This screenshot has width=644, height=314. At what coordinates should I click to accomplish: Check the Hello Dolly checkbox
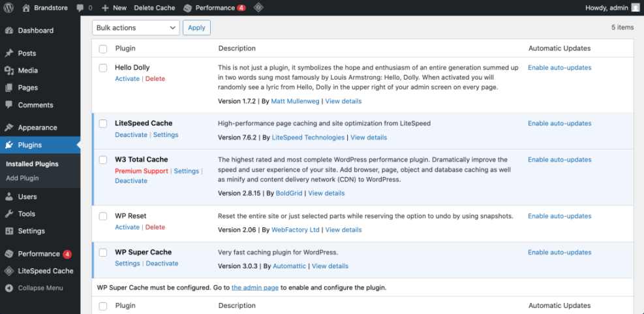pyautogui.click(x=103, y=68)
